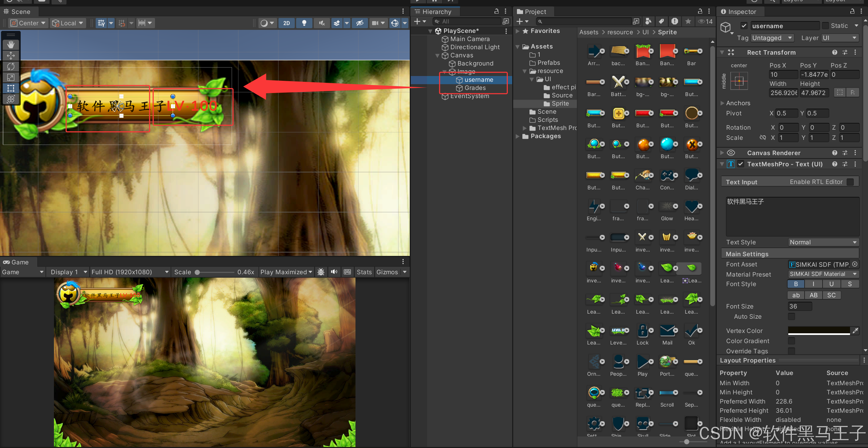The height and width of the screenshot is (448, 868).
Task: Activate the Rect tool in Scene toolbar
Action: pos(11,88)
